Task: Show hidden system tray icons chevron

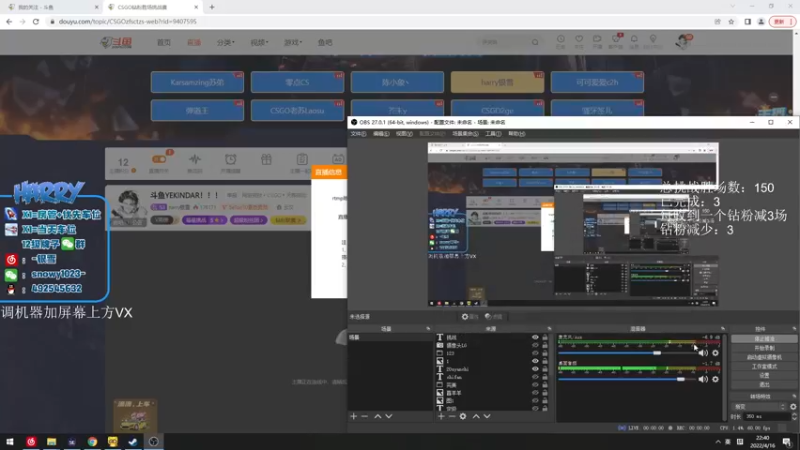Action: point(718,442)
